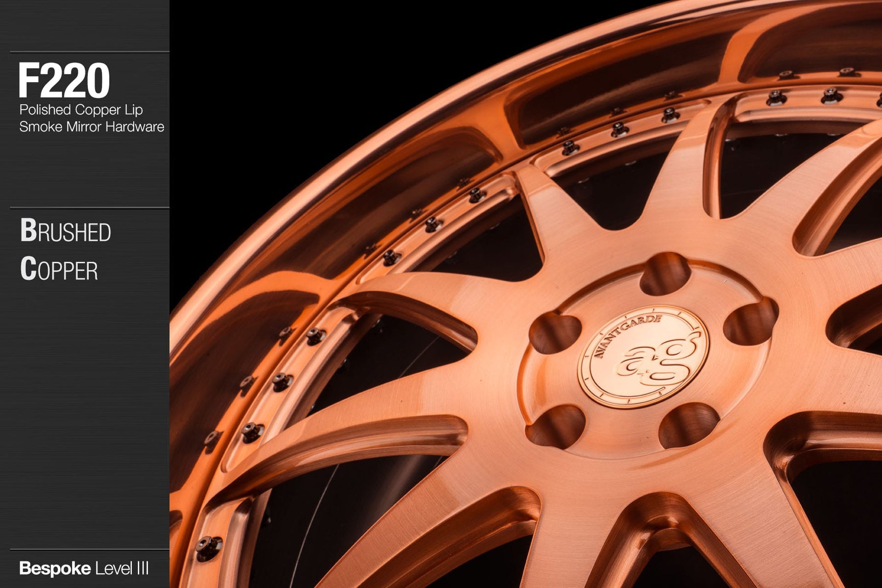This screenshot has width=882, height=588.
Task: Select the 'Polished Copper Lip' text line
Action: (x=81, y=110)
